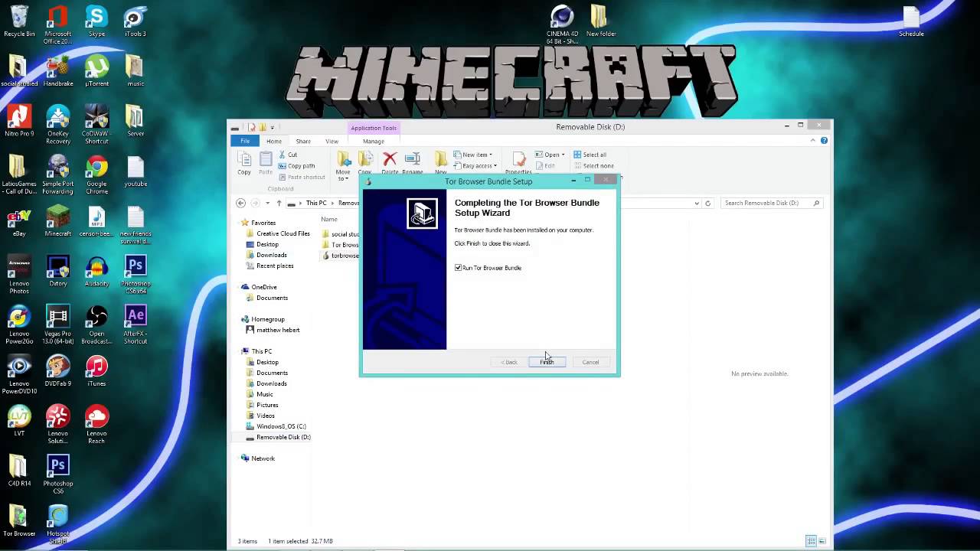The height and width of the screenshot is (551, 980).
Task: Select Network in the navigation pane
Action: (x=257, y=458)
